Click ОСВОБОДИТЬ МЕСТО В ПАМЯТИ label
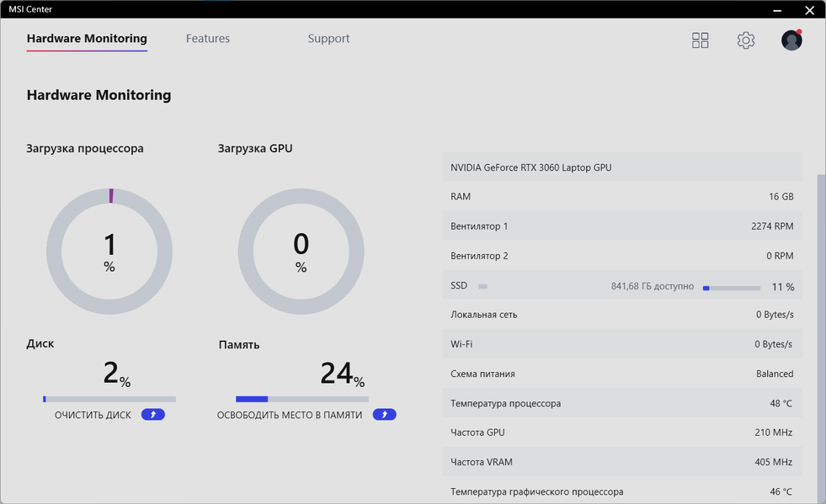826x504 pixels. coord(290,416)
